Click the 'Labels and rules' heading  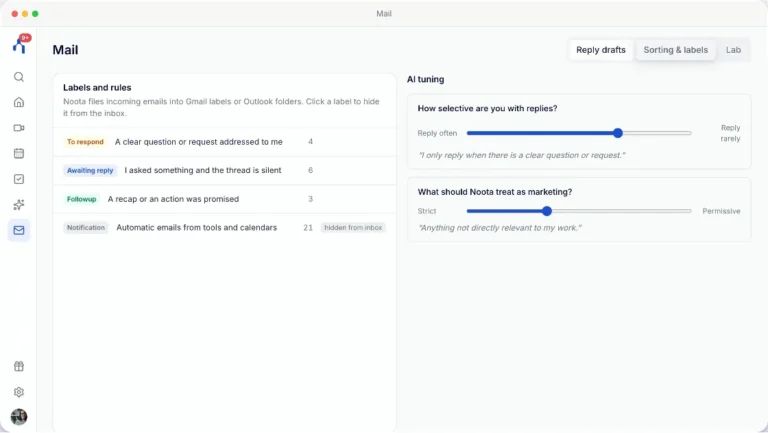click(x=97, y=88)
